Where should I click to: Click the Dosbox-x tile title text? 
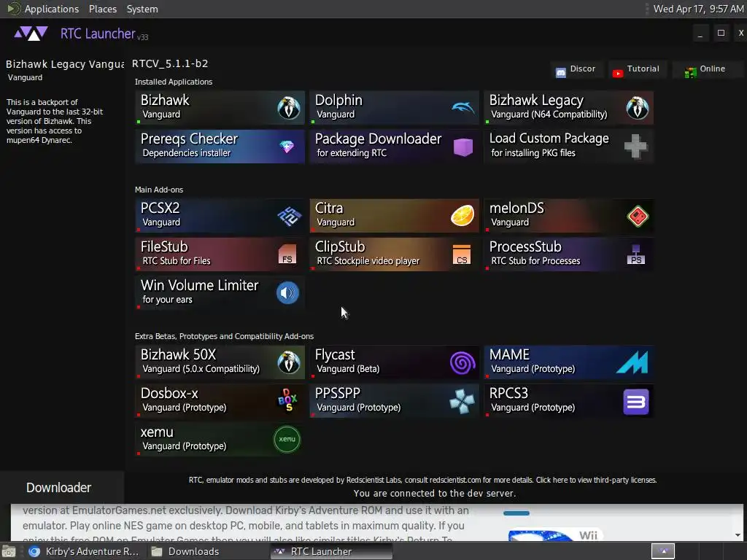click(x=169, y=393)
